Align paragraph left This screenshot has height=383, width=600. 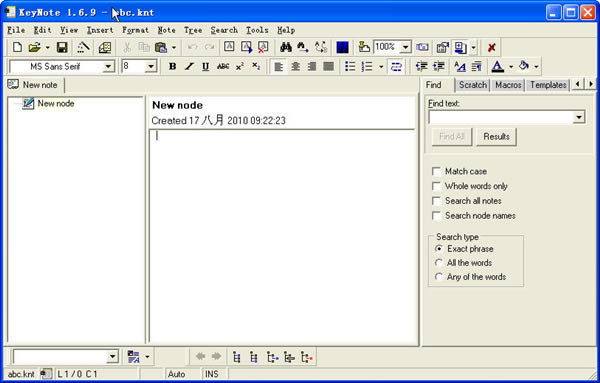279,67
